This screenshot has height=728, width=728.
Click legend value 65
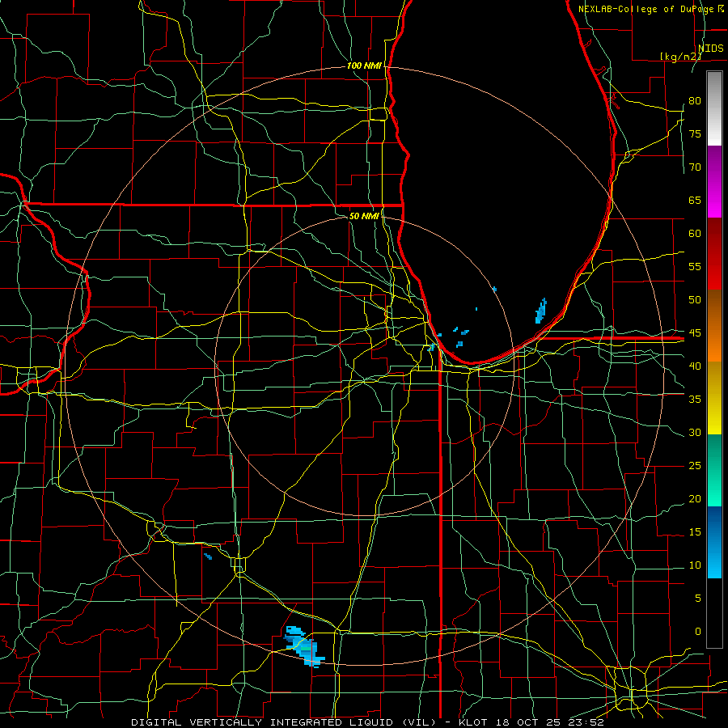coord(695,201)
